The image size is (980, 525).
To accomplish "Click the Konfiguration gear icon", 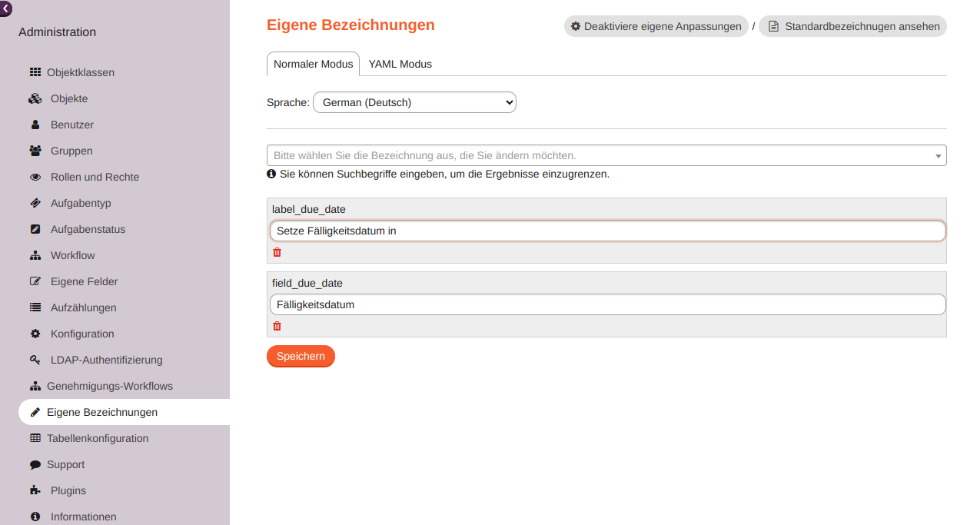I will (35, 334).
